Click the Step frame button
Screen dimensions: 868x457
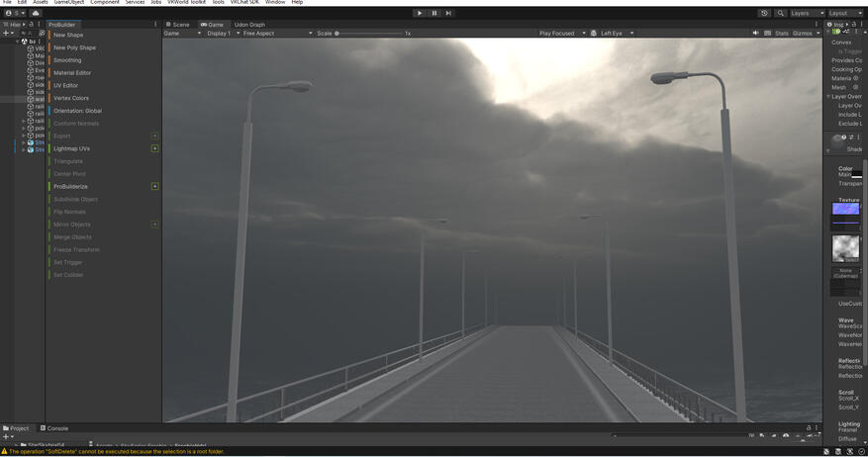448,13
